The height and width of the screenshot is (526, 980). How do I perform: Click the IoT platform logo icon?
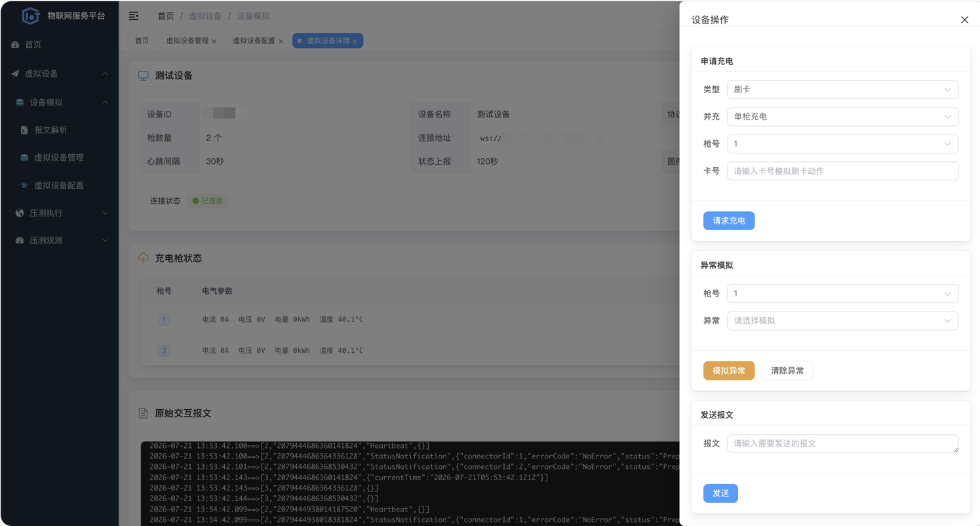(30, 16)
